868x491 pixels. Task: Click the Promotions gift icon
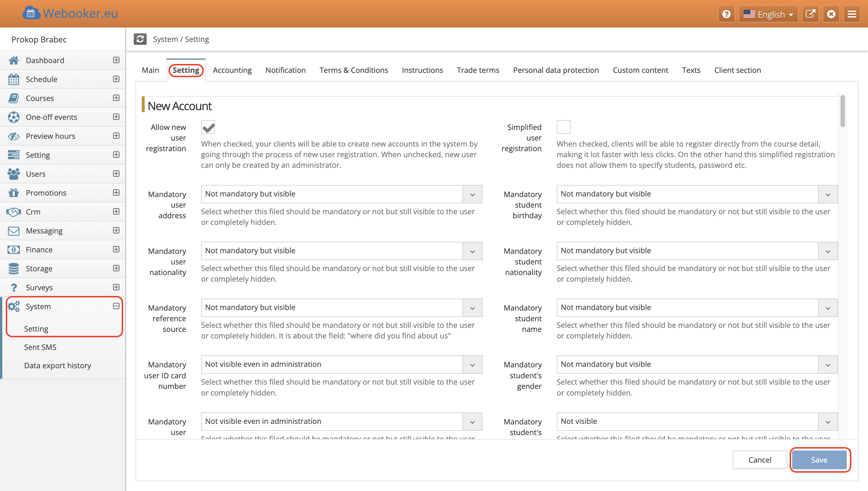pos(13,193)
